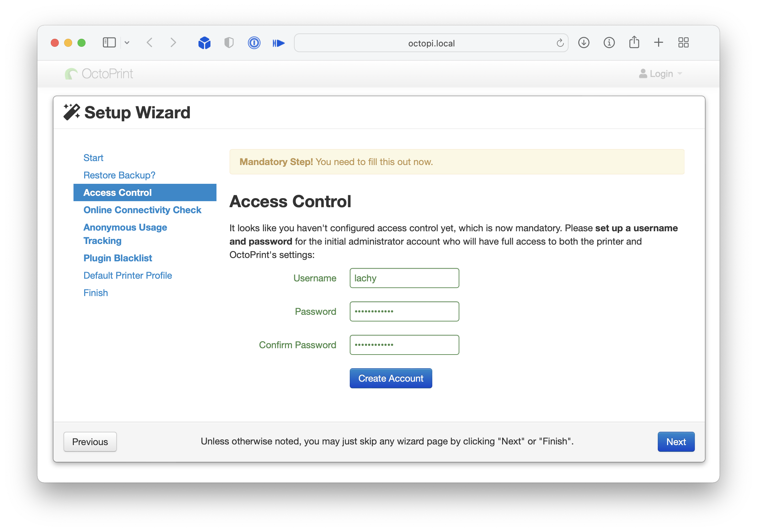The height and width of the screenshot is (532, 757).
Task: Close the Safari window with red button
Action: tap(55, 43)
